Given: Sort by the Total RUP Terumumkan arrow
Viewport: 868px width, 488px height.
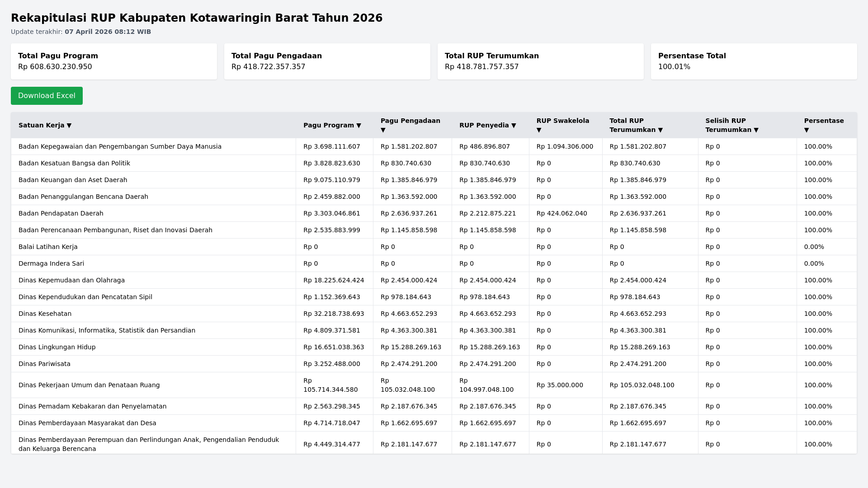Looking at the screenshot, I should pyautogui.click(x=660, y=130).
